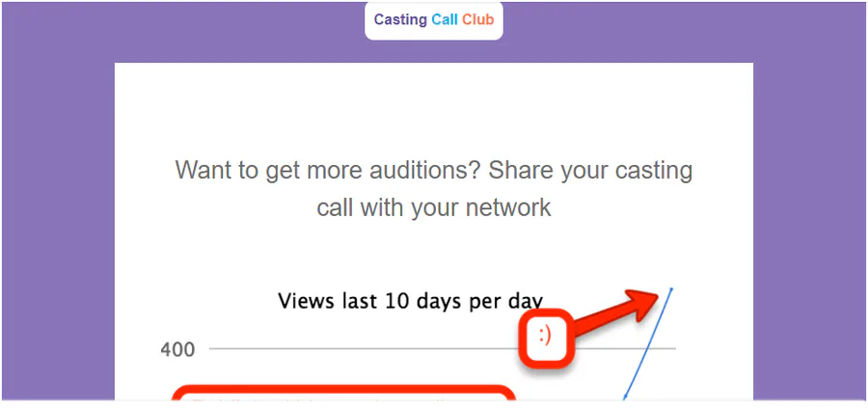Click the orange word "Club" in the logo
Screen dimensions: 868x410
(478, 20)
